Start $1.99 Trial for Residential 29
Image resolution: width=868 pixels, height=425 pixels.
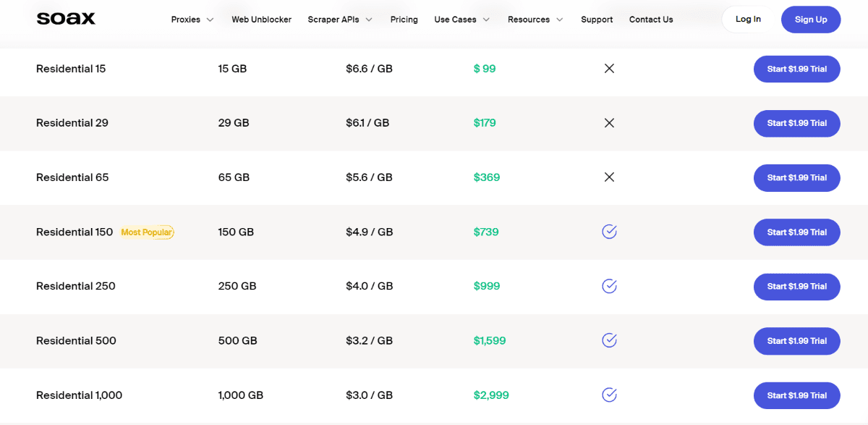(x=797, y=123)
